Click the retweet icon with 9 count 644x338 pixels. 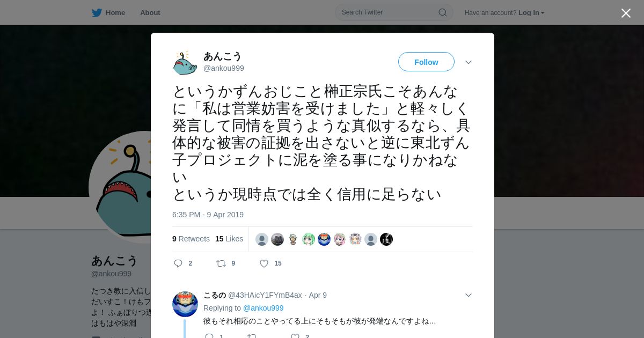coord(221,263)
